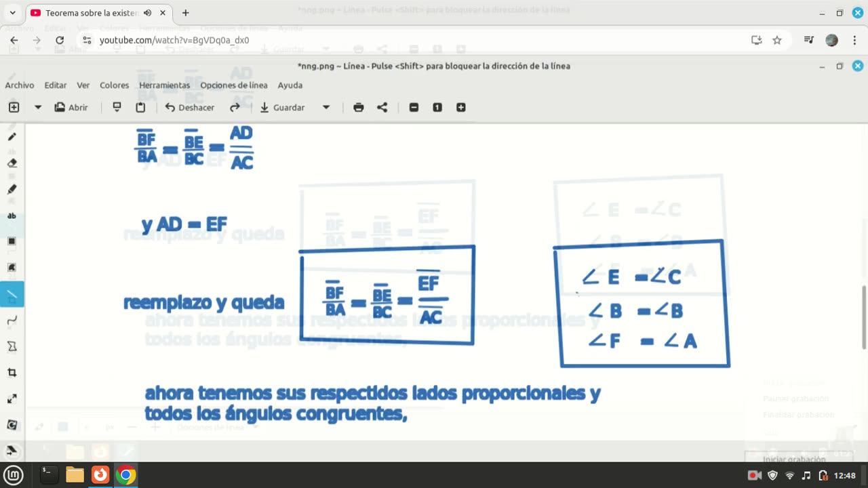Click the Deshacer undo button
The image size is (868, 488).
click(190, 107)
